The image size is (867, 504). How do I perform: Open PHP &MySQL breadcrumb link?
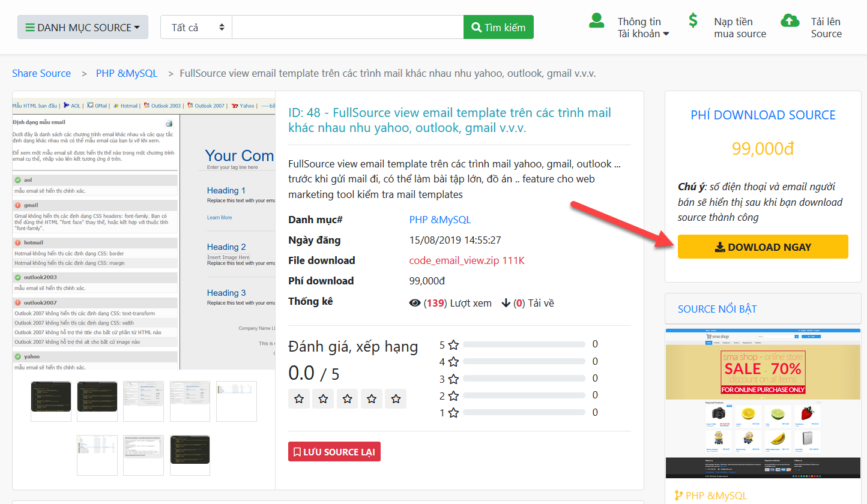coord(127,73)
